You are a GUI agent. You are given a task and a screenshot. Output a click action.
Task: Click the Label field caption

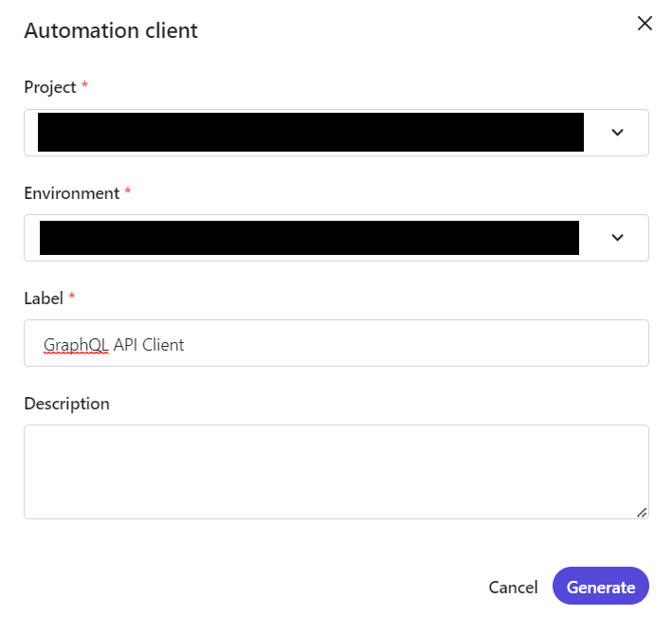tap(44, 299)
